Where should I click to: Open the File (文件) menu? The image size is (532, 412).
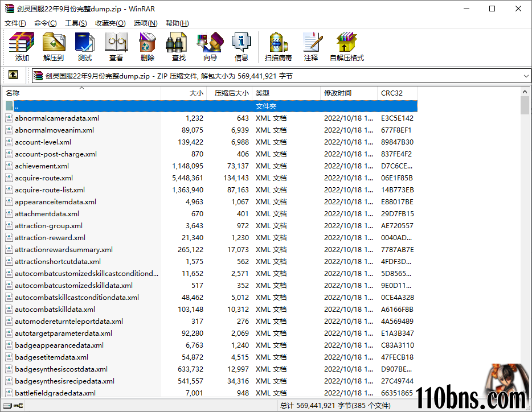[15, 23]
